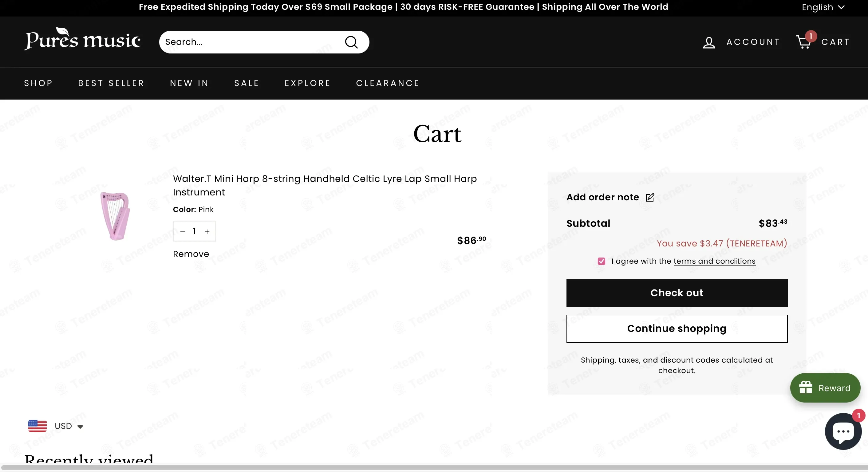Click the quantity value field showing 1
Image resolution: width=868 pixels, height=472 pixels.
(195, 231)
